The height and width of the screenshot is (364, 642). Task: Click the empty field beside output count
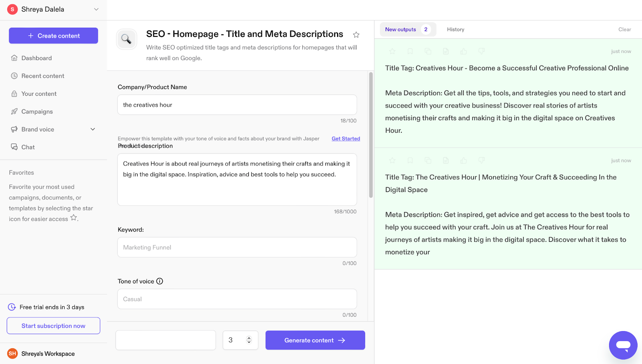coord(166,340)
